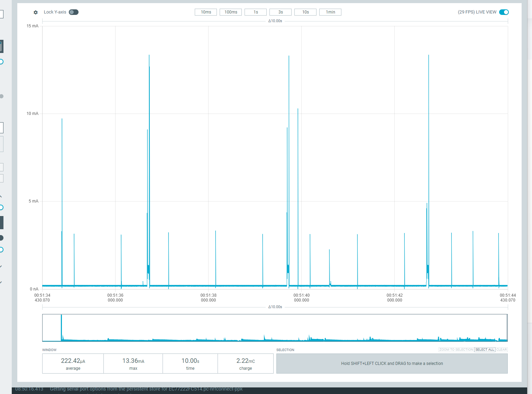
Task: Click the minimap overview timeline
Action: 275,328
